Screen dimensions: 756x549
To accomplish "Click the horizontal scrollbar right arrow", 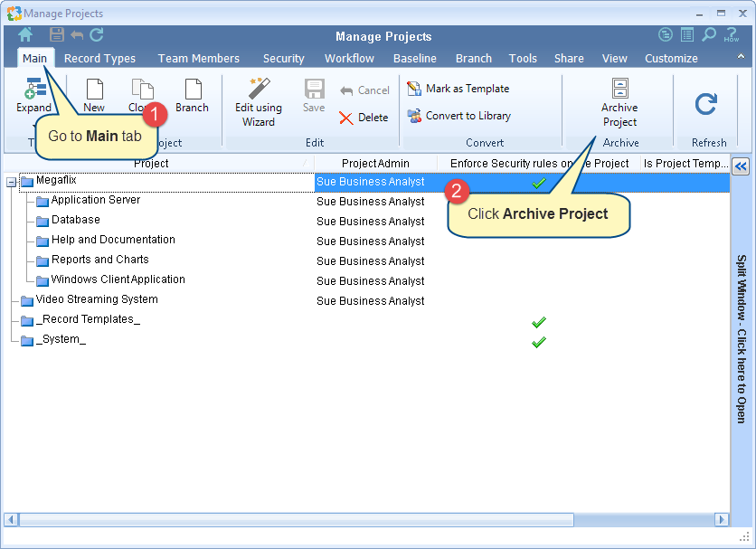I will (x=722, y=519).
